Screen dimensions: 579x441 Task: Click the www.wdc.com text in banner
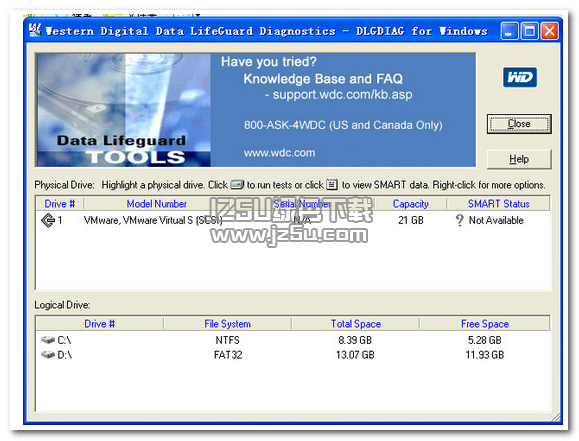(x=280, y=153)
